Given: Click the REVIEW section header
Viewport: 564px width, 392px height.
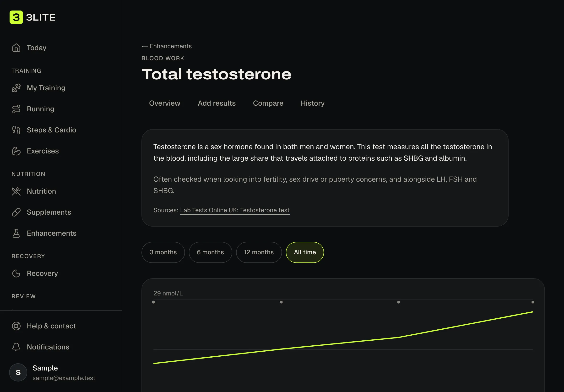Looking at the screenshot, I should [24, 296].
